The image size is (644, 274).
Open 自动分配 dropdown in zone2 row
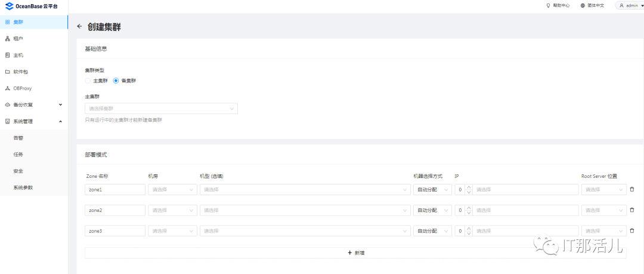(x=432, y=210)
